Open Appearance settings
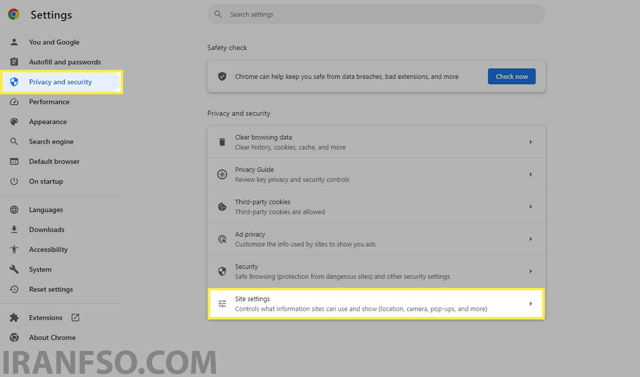 pyautogui.click(x=48, y=122)
